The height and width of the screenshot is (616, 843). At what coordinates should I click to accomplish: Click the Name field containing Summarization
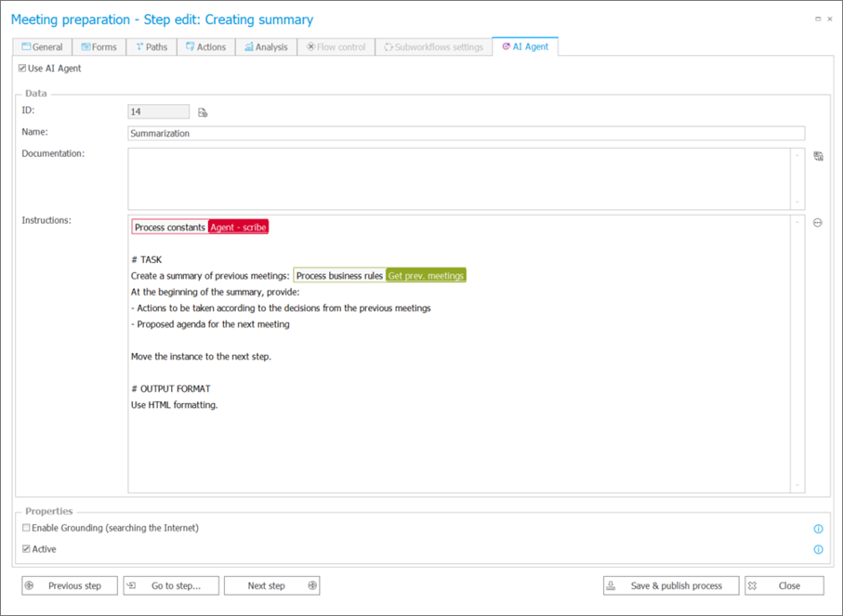(x=465, y=134)
